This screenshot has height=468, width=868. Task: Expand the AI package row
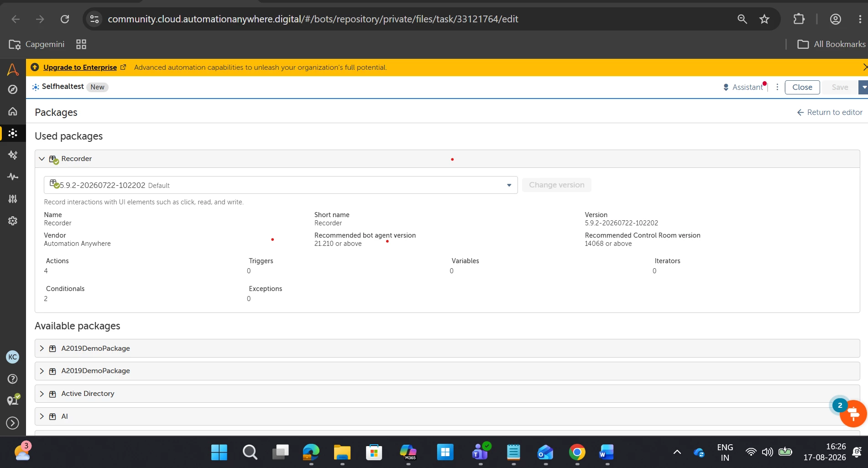(42, 416)
